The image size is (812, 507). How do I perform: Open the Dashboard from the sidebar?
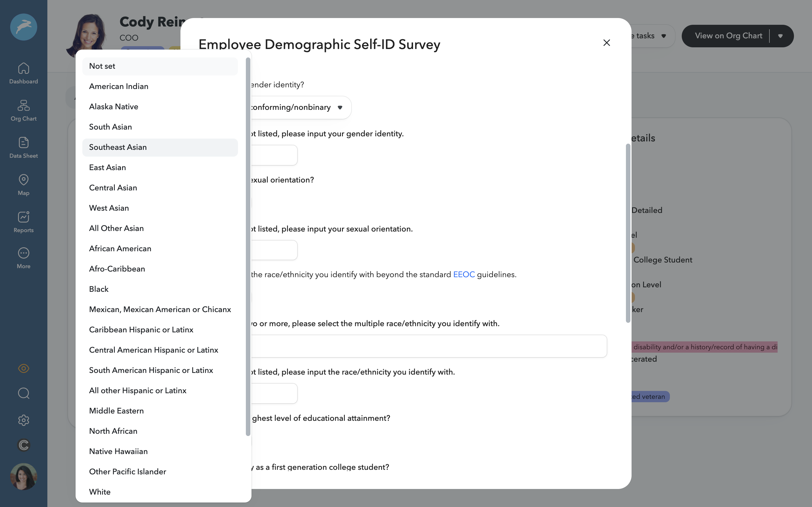pos(23,73)
